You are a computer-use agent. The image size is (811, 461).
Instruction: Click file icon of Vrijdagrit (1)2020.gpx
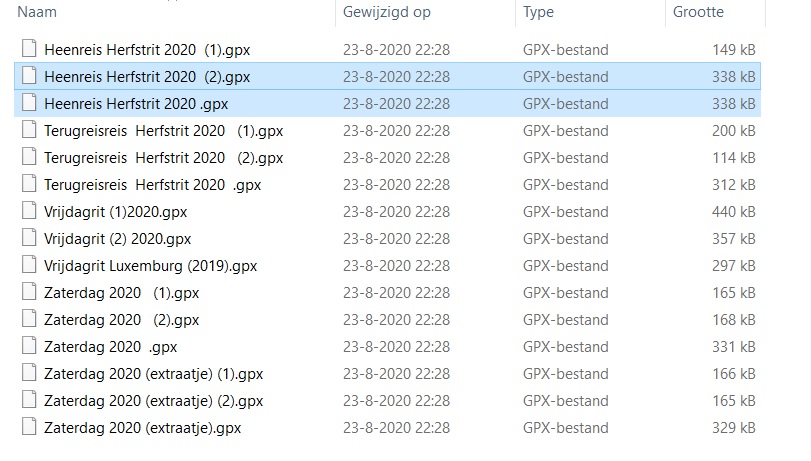pos(29,210)
